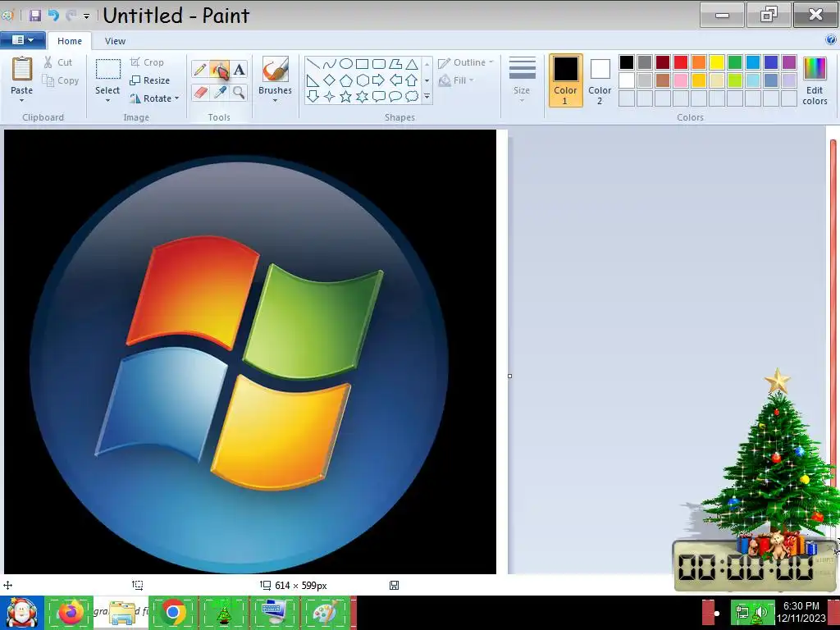840x630 pixels.
Task: Select the Fill with color bucket tool
Action: (220, 70)
